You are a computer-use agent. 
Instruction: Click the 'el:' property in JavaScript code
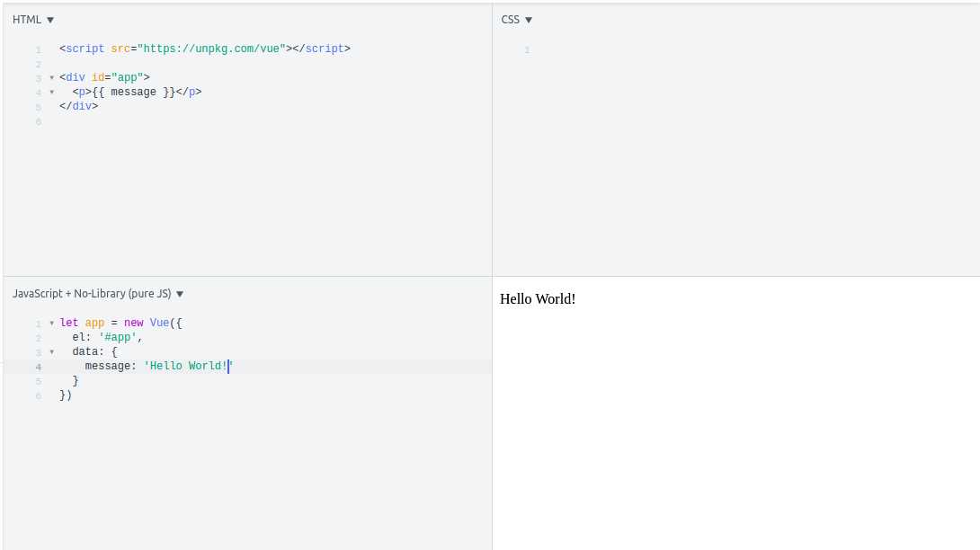click(82, 338)
